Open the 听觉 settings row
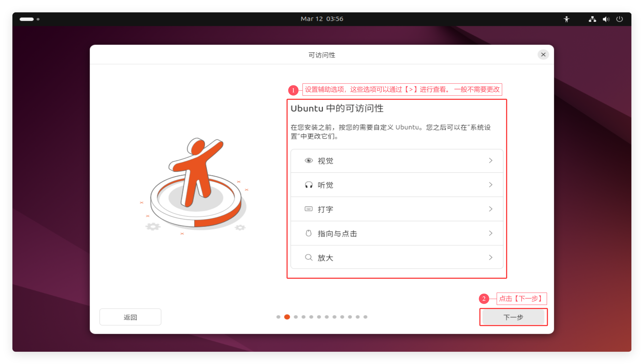This screenshot has height=364, width=644. click(x=397, y=185)
